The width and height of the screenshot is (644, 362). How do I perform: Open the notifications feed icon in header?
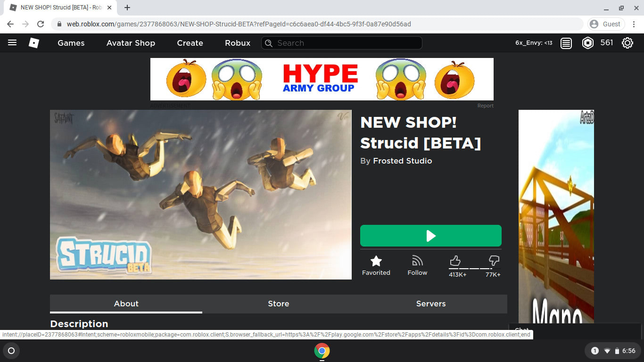pos(566,43)
